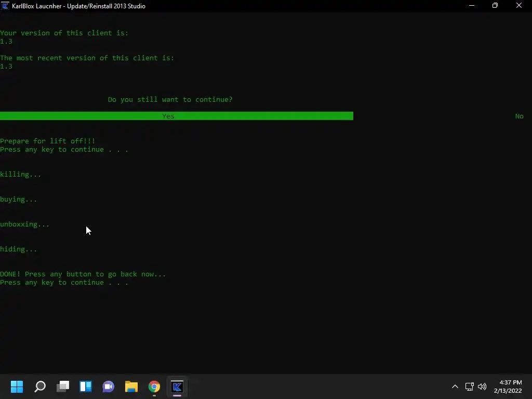Open Task View on the taskbar
This screenshot has width=532, height=399.
click(63, 387)
